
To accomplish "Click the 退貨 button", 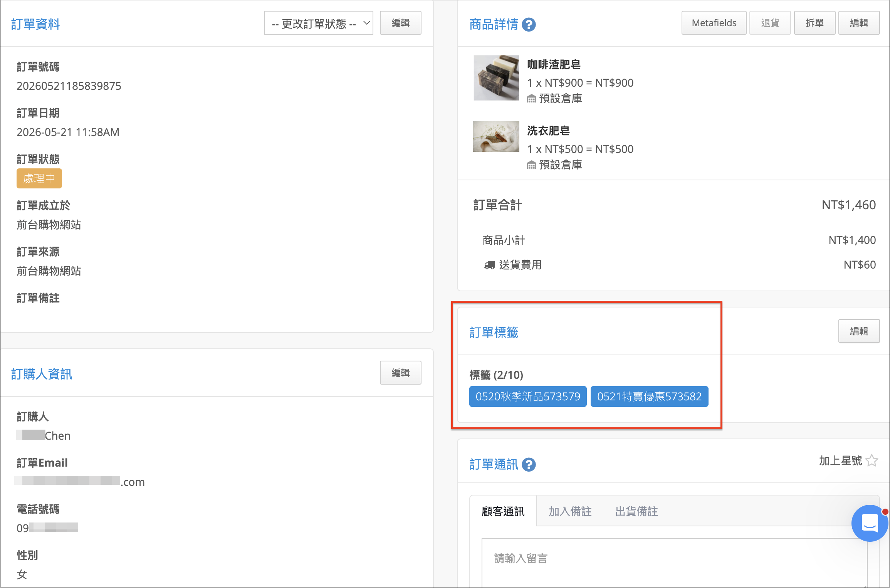I will click(x=770, y=23).
